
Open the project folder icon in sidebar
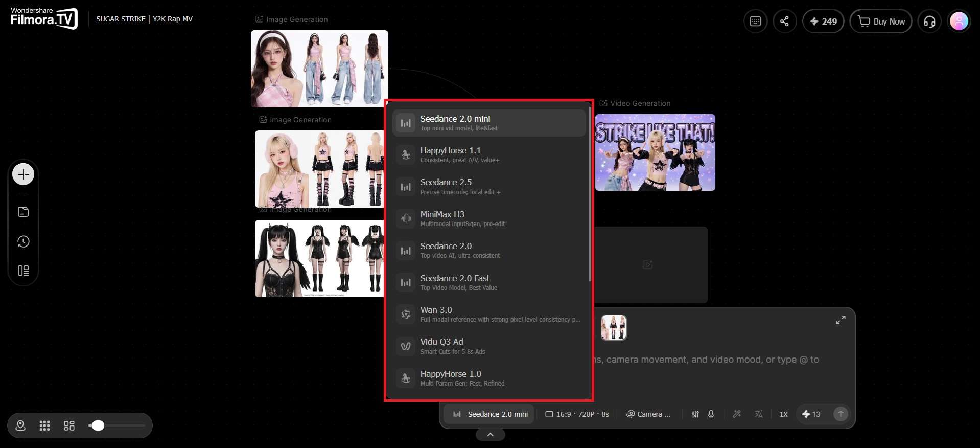(x=23, y=212)
